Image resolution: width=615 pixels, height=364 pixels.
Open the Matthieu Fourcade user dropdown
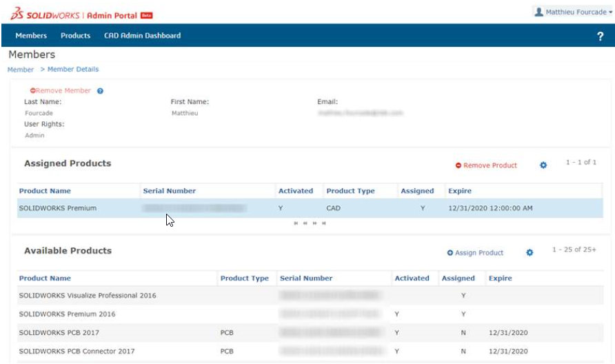[x=573, y=12]
